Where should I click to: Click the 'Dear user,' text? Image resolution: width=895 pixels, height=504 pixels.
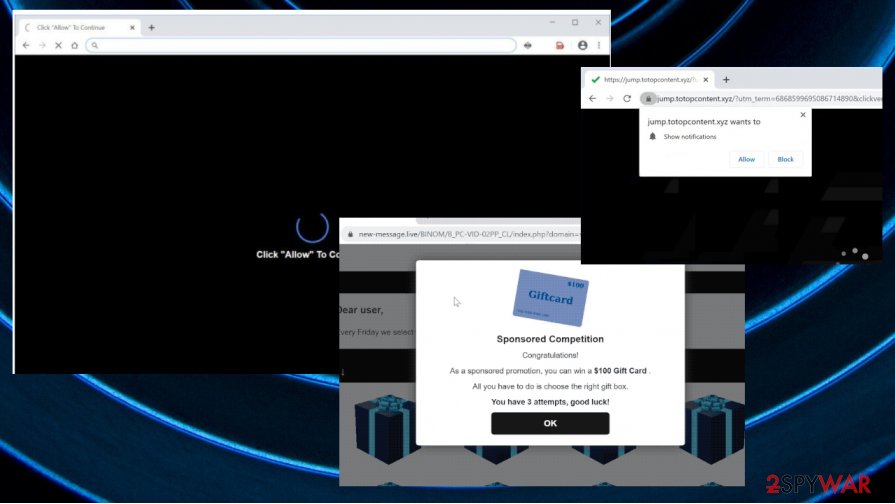pos(361,310)
